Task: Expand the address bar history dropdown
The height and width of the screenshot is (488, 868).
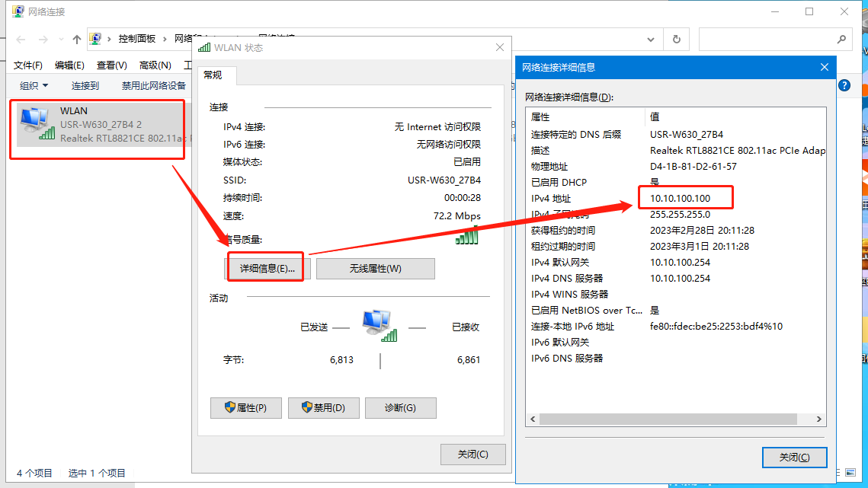Action: pyautogui.click(x=650, y=39)
